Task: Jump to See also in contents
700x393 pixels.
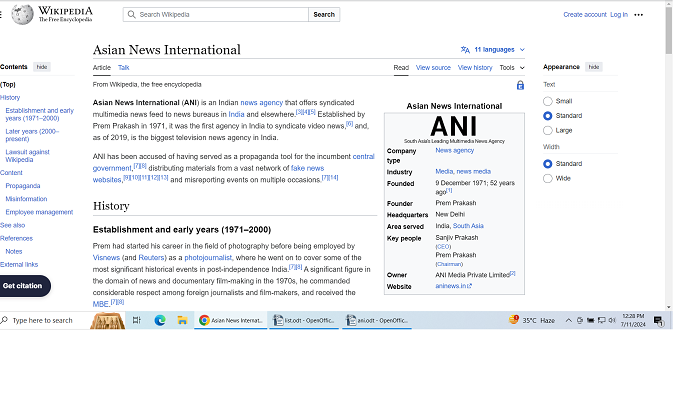Action: pyautogui.click(x=12, y=225)
